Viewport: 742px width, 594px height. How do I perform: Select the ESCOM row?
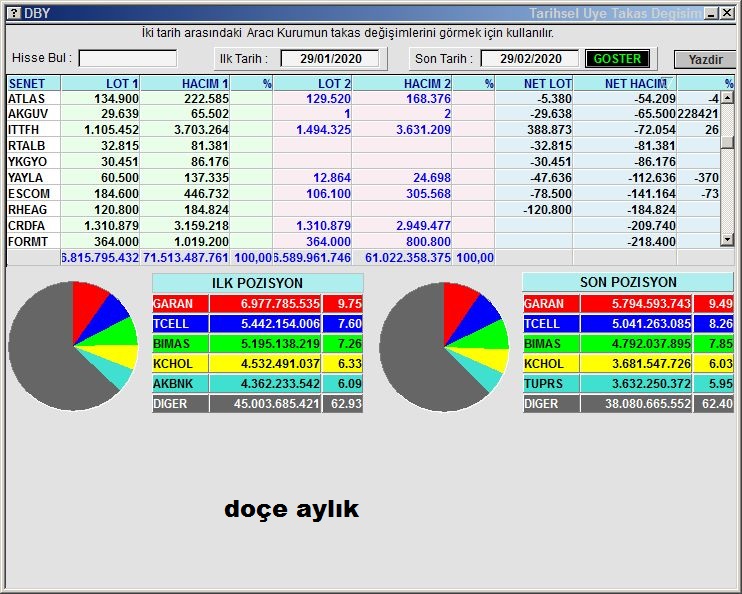tap(363, 194)
